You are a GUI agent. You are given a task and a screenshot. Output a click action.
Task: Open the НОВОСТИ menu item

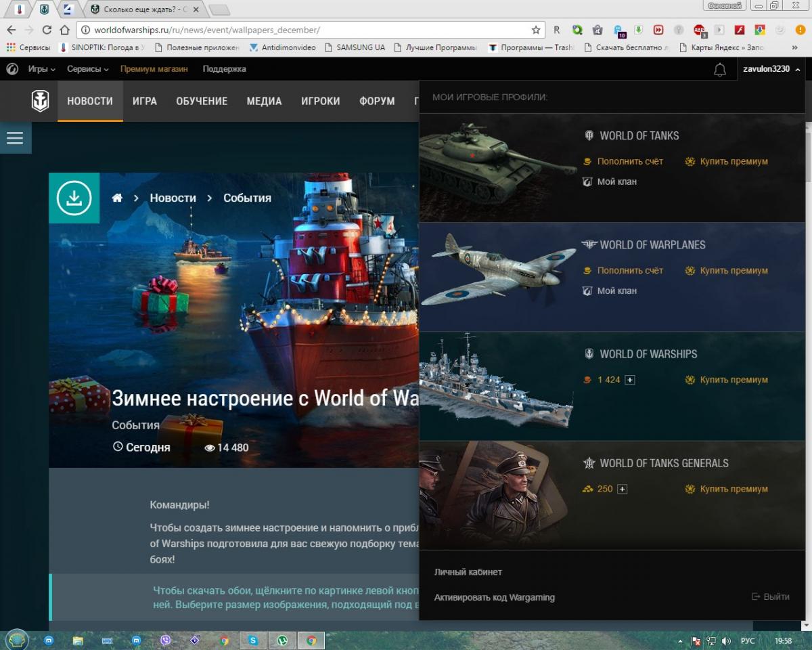90,101
